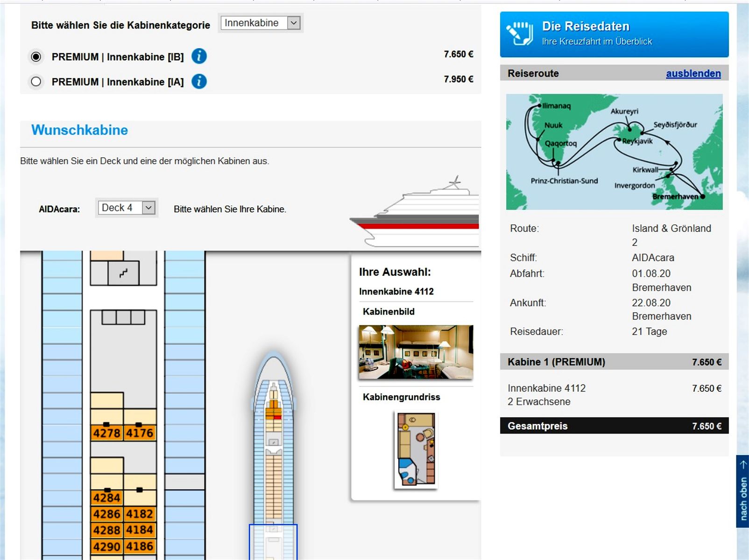Open the Kabinenkategorie Innenkabine dropdown
749x560 pixels.
pyautogui.click(x=261, y=23)
